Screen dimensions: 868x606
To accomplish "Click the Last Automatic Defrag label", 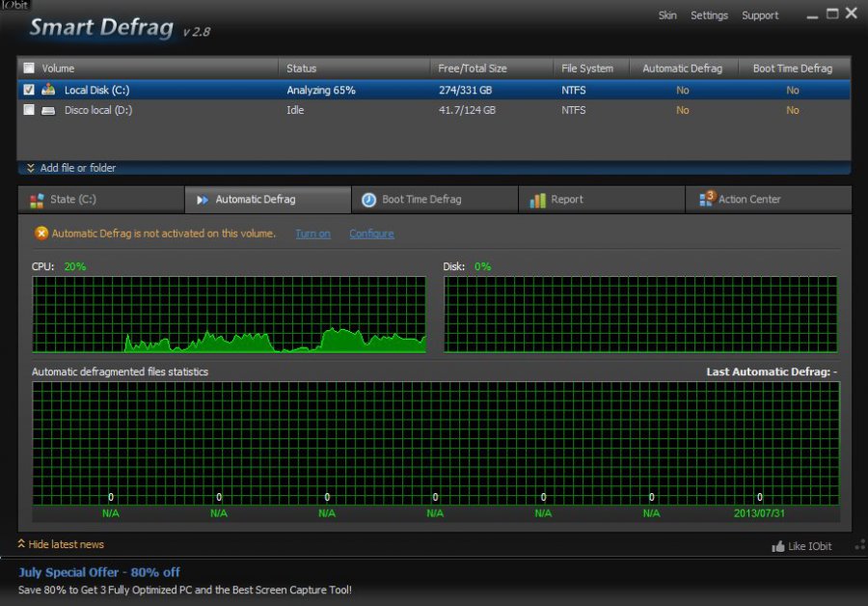I will pyautogui.click(x=772, y=372).
